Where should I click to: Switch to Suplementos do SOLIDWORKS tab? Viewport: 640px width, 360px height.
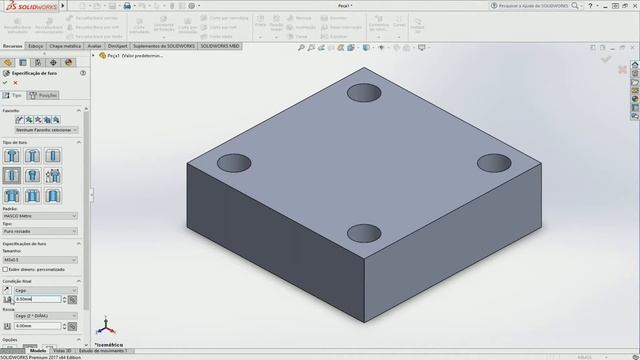(164, 46)
